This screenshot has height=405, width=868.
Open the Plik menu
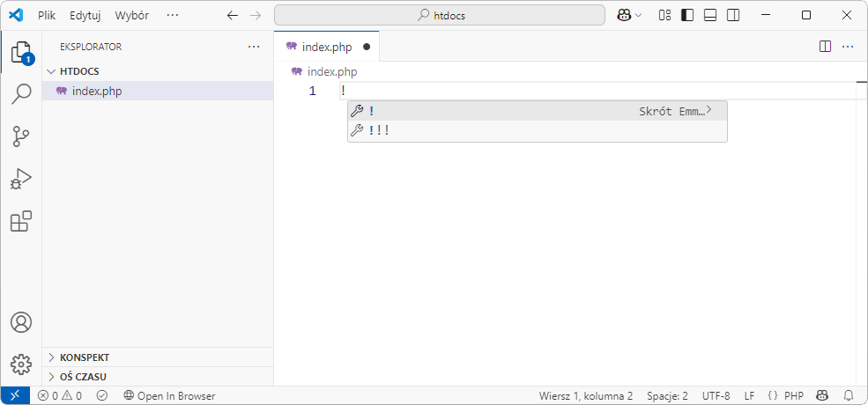tap(47, 16)
